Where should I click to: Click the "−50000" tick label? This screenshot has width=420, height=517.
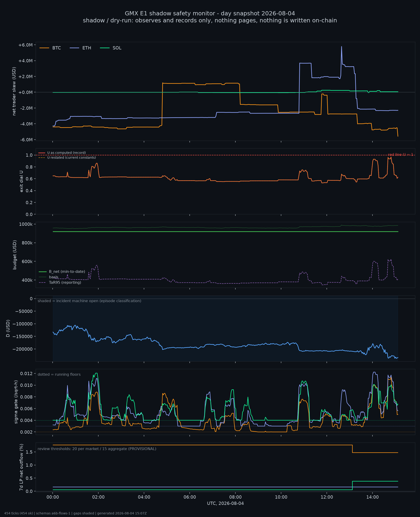(24, 311)
